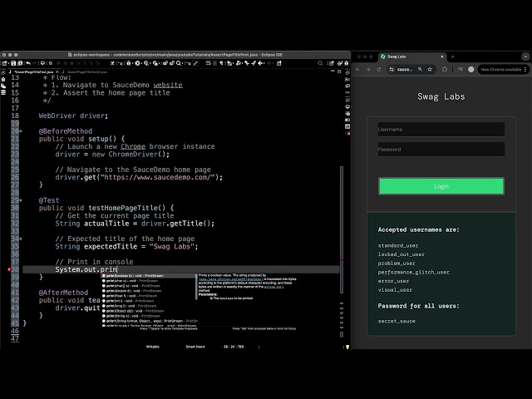This screenshot has width=532, height=399.
Task: Open the Eclipse global search icon at toolbar right
Action: [x=320, y=63]
